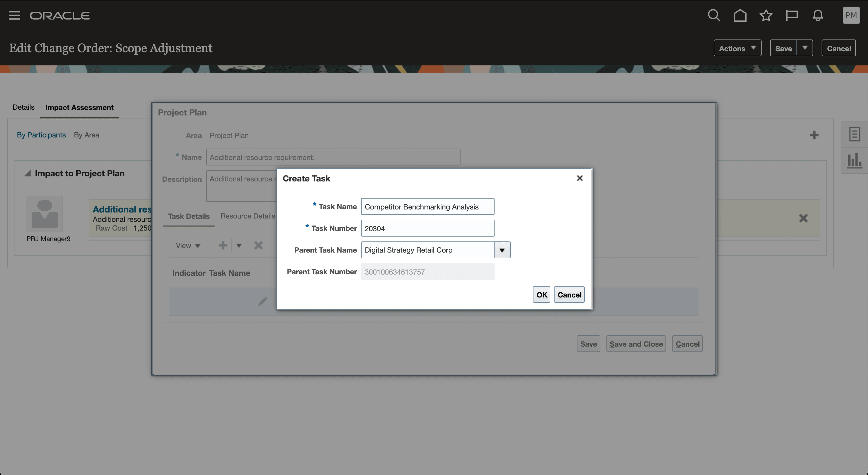Go to Home via house icon
Viewport: 868px width, 475px height.
click(740, 15)
